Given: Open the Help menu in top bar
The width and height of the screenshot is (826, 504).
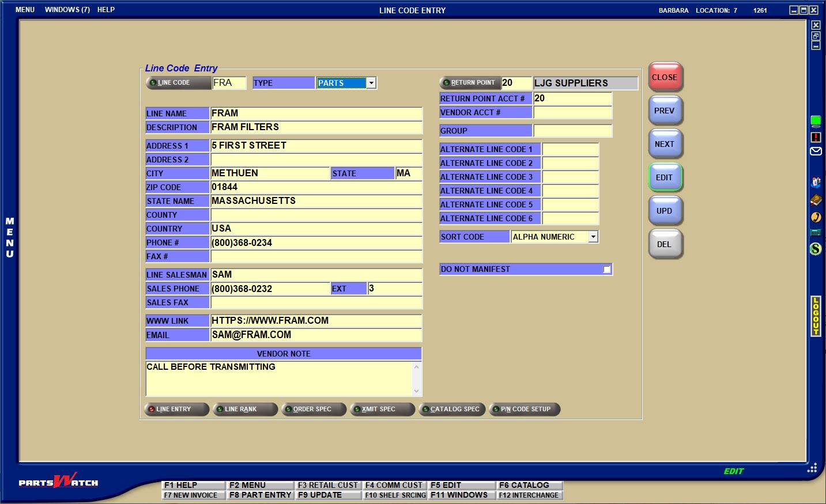Looking at the screenshot, I should [x=106, y=10].
